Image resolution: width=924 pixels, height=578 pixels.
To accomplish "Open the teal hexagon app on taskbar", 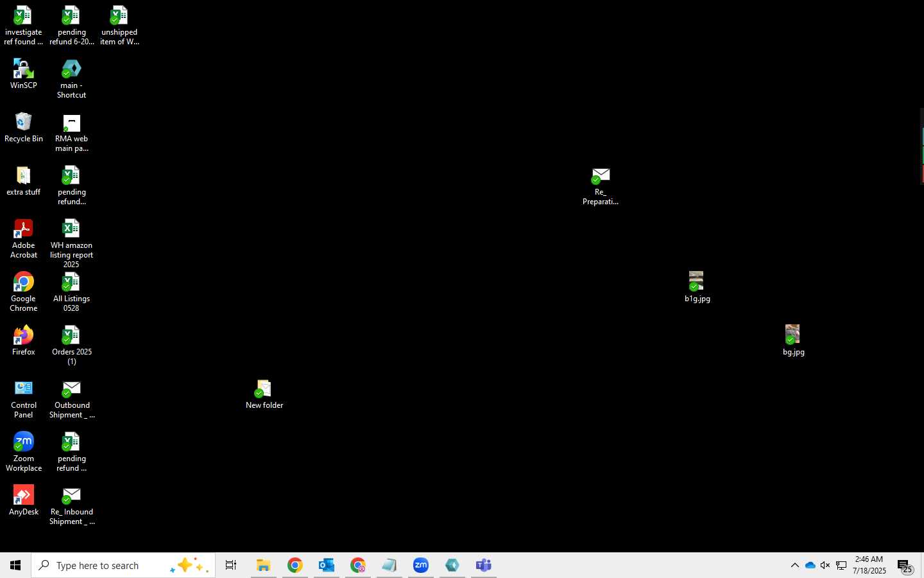I will click(452, 565).
